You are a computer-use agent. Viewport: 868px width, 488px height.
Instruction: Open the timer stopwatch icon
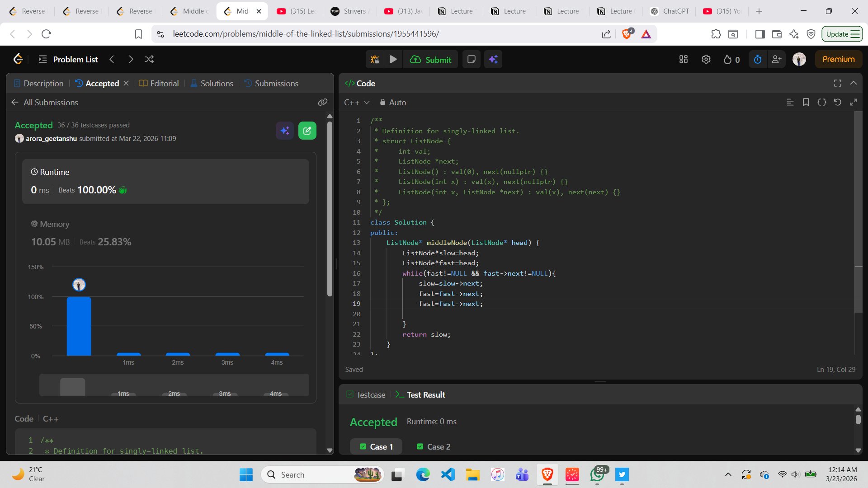pyautogui.click(x=758, y=59)
